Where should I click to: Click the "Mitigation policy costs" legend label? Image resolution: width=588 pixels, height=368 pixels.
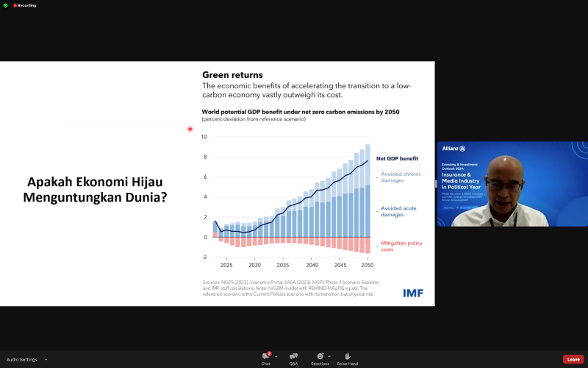(x=401, y=247)
